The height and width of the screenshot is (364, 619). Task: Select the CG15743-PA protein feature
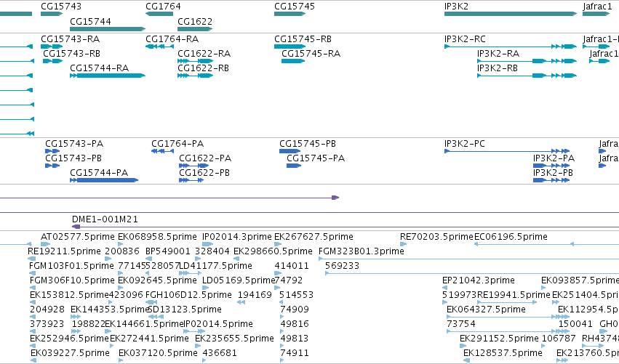[x=52, y=151]
